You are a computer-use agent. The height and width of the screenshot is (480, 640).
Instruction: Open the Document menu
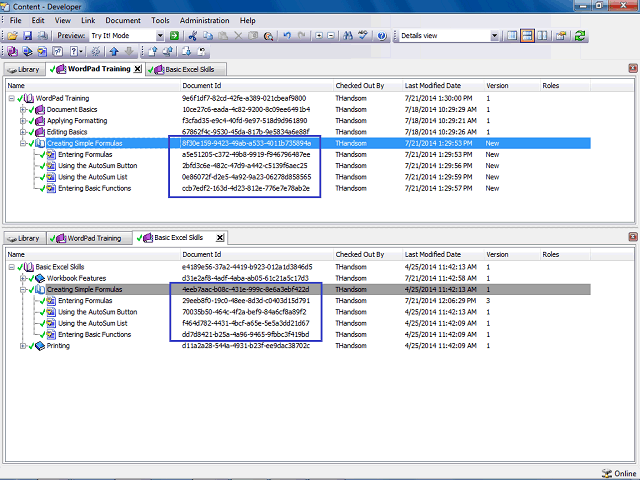(x=123, y=20)
